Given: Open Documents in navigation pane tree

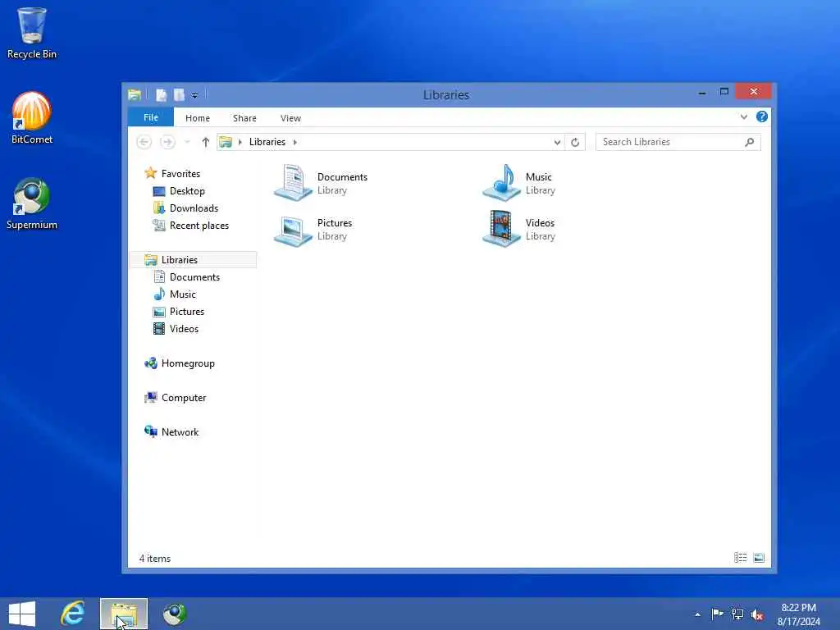Looking at the screenshot, I should tap(186, 277).
